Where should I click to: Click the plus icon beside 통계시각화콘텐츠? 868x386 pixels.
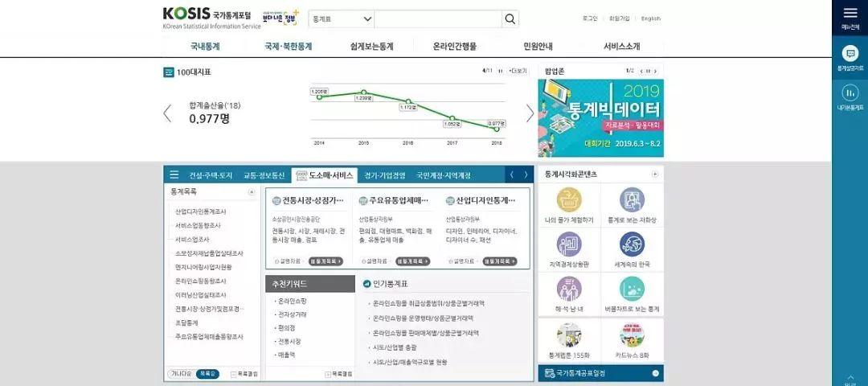point(655,174)
